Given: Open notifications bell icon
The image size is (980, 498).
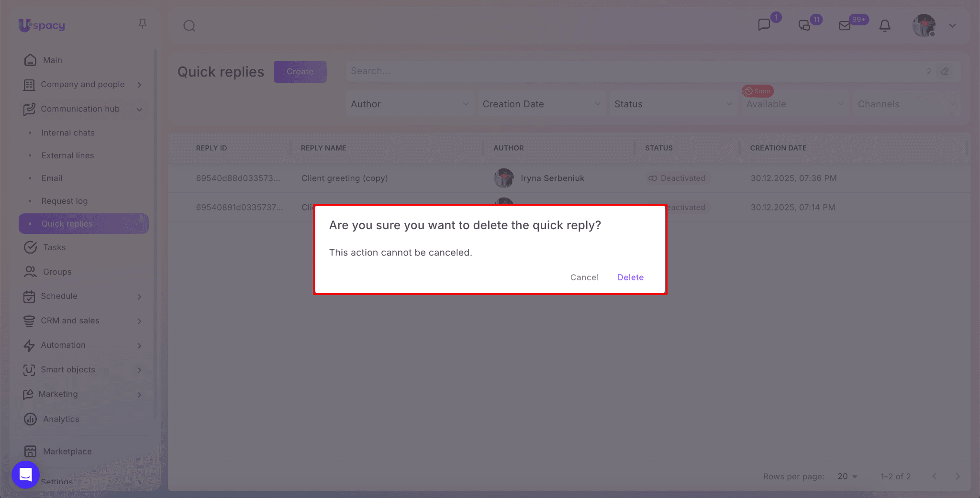Looking at the screenshot, I should [x=885, y=26].
